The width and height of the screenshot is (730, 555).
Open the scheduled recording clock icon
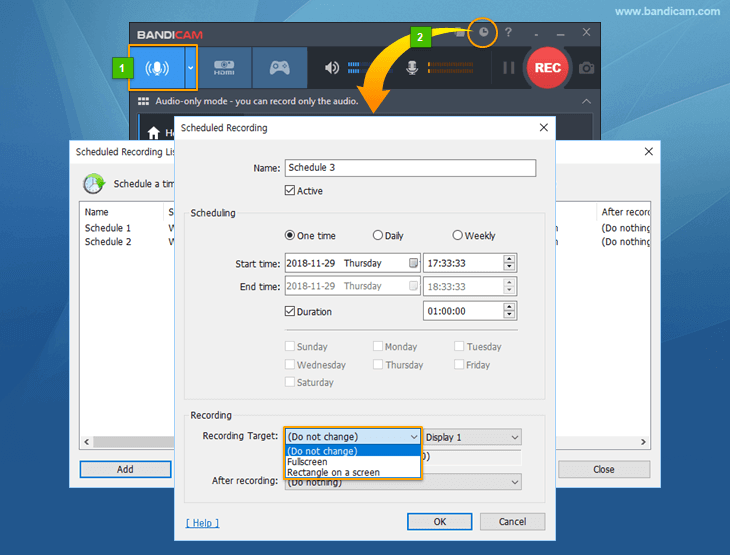pos(484,32)
